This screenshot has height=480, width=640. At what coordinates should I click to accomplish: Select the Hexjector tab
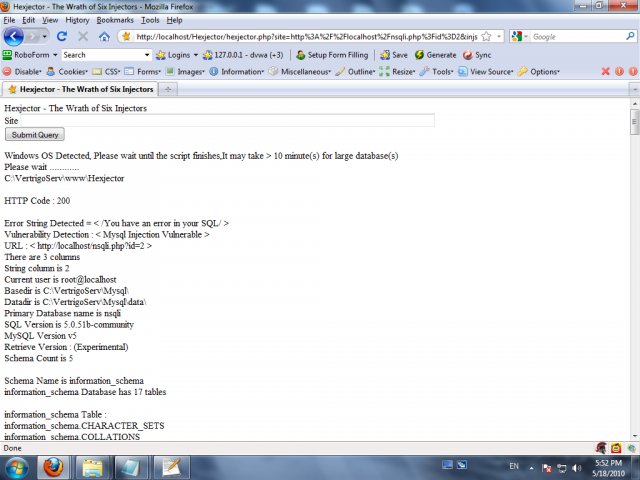[80, 89]
